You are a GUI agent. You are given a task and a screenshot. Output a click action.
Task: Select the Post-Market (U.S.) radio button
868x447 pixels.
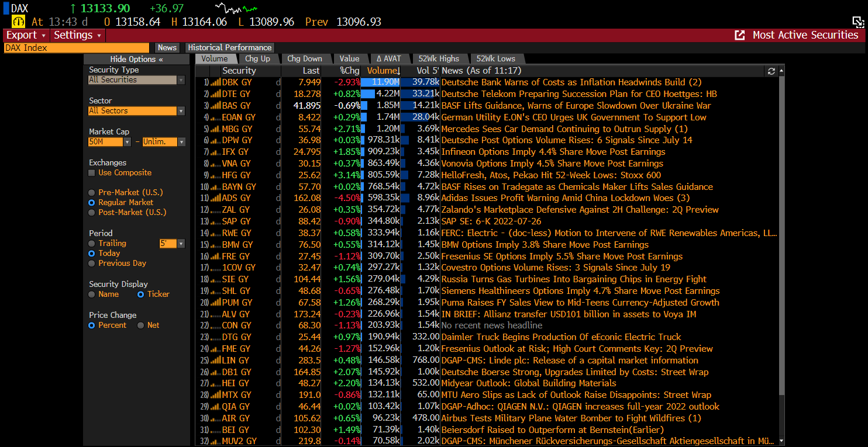[x=91, y=213]
